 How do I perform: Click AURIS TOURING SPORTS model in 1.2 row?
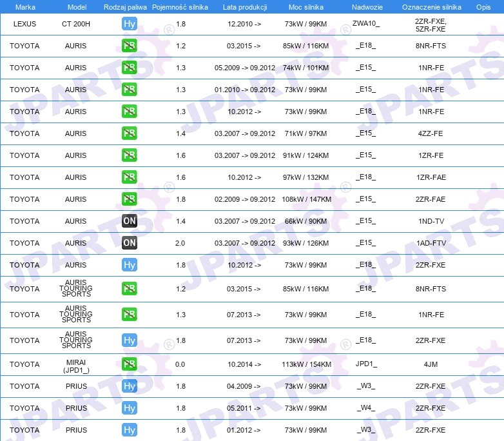coord(76,288)
